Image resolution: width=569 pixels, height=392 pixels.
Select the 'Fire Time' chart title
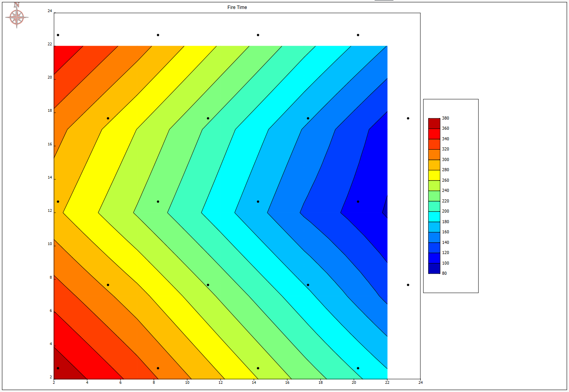click(237, 7)
